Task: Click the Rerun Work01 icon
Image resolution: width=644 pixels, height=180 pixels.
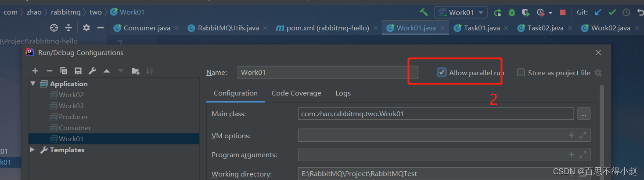Action: click(x=497, y=12)
